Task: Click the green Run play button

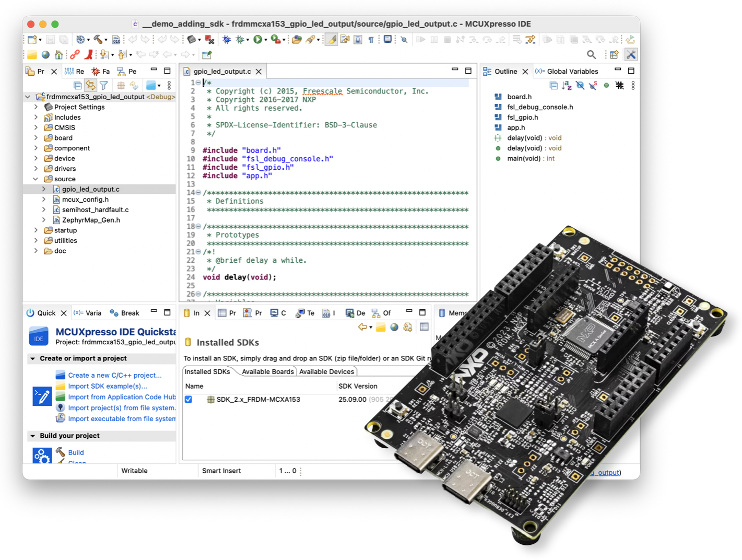Action: pyautogui.click(x=257, y=40)
